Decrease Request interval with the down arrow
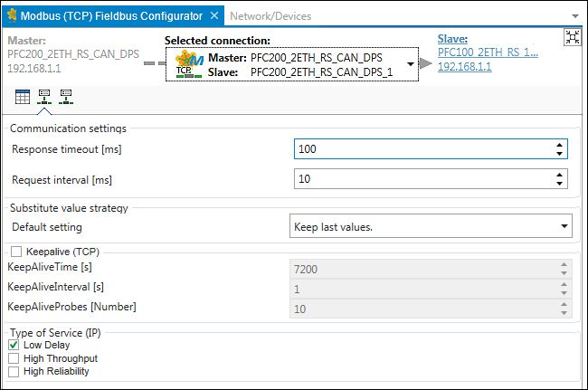Viewport: 588px width, 390px height. [x=559, y=184]
